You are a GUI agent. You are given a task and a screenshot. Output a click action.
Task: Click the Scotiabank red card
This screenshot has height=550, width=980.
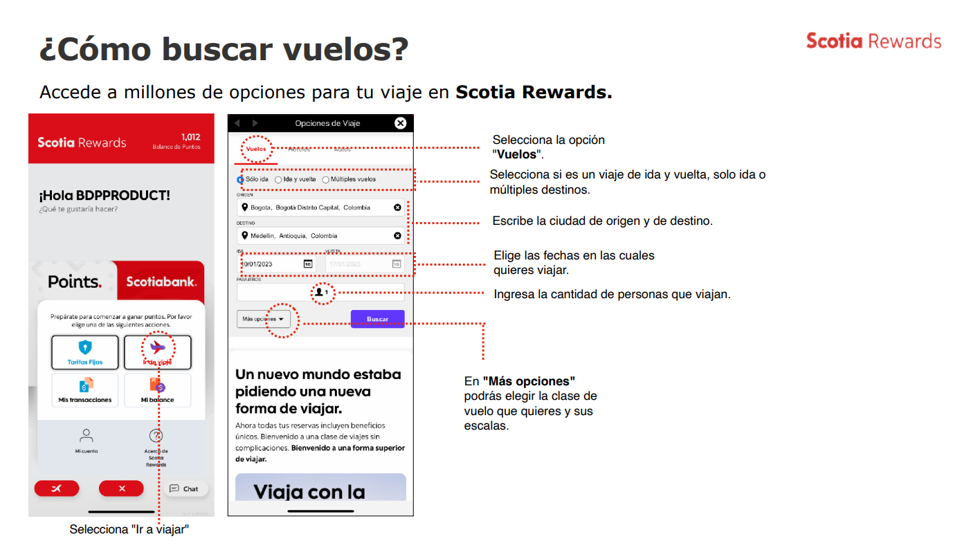click(161, 282)
